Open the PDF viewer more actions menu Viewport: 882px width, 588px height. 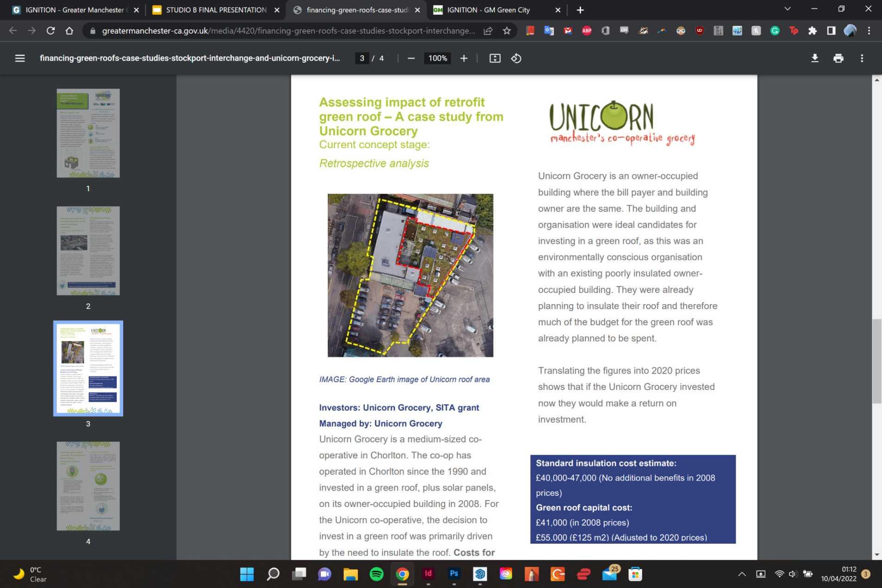[862, 58]
